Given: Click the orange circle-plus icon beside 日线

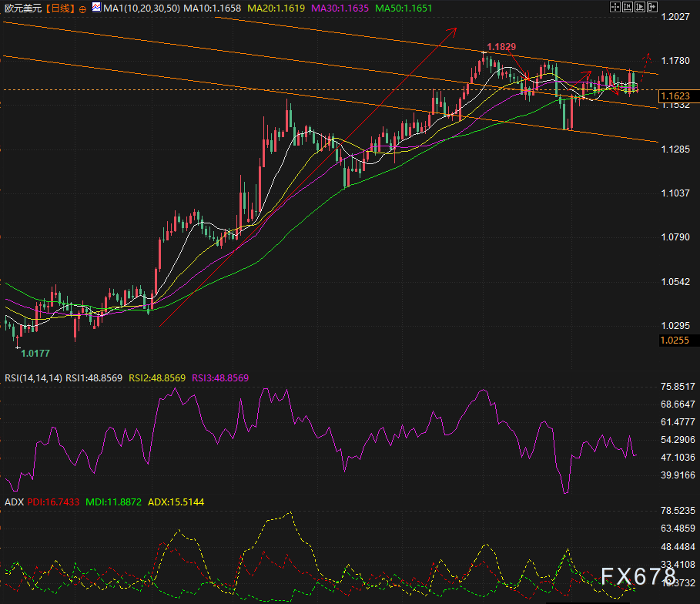Looking at the screenshot, I should point(82,8).
